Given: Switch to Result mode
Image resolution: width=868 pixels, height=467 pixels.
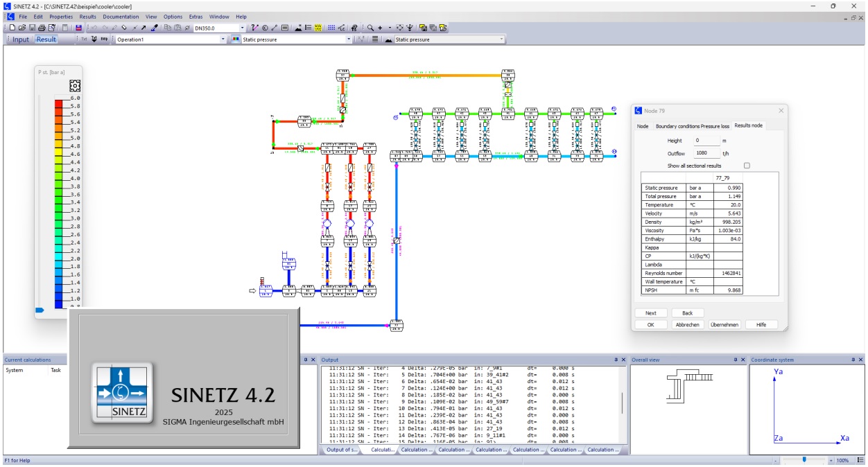Looking at the screenshot, I should click(x=46, y=39).
